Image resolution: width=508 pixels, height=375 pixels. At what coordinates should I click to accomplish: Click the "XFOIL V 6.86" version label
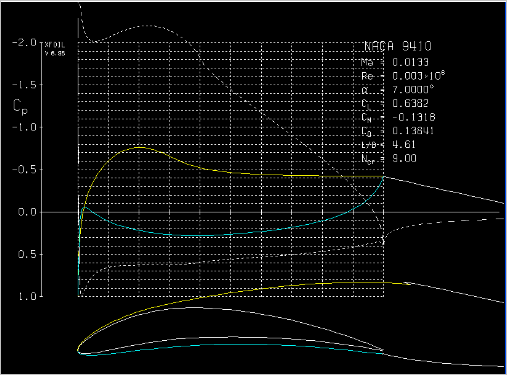point(55,49)
